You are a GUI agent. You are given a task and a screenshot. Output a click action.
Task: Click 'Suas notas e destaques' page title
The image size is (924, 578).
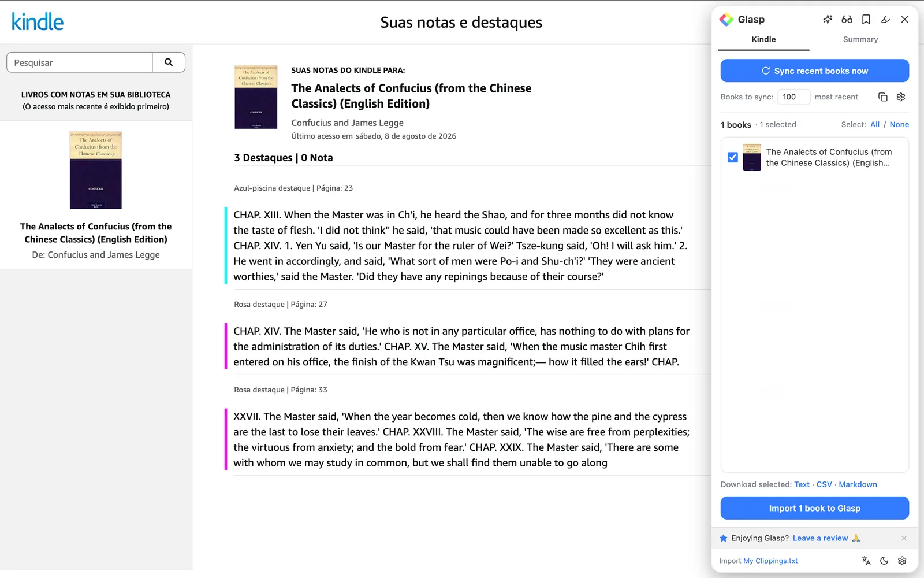[461, 23]
